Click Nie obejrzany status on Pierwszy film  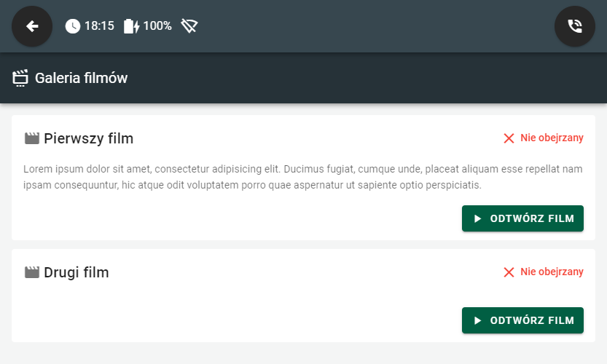click(x=552, y=138)
